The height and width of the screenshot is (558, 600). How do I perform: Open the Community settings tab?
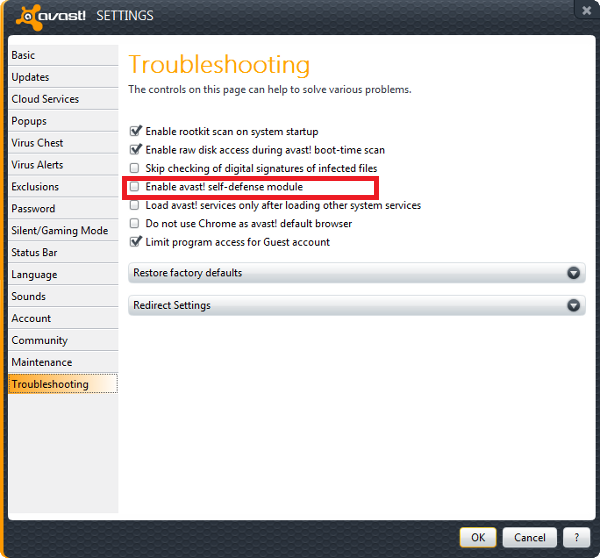coord(63,340)
